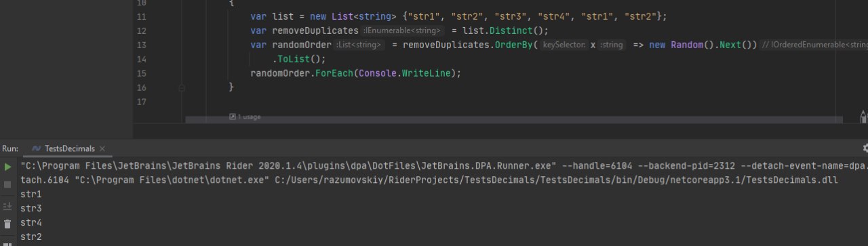
Task: Collapse the code block at line 16 fold marker
Action: click(x=182, y=87)
